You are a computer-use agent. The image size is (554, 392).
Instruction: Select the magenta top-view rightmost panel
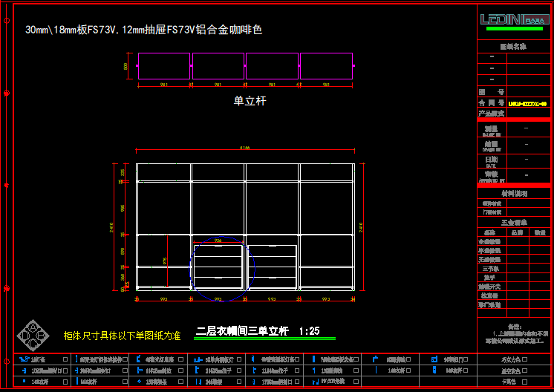326,66
